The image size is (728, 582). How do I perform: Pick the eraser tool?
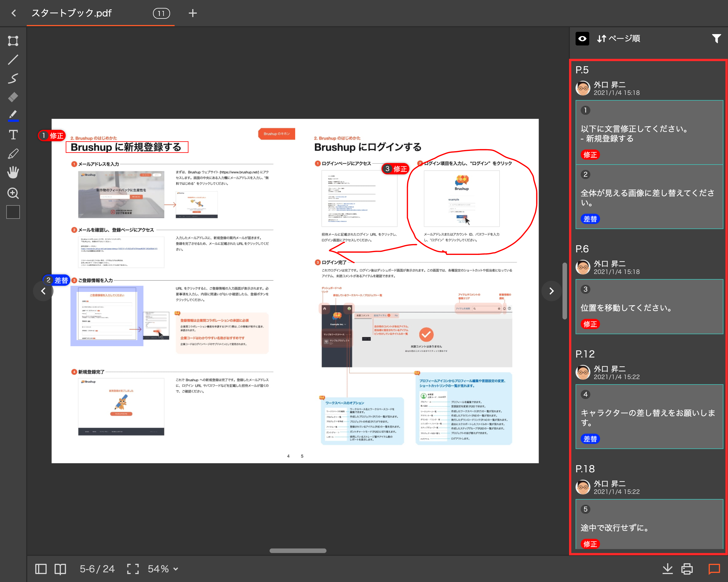point(13,97)
